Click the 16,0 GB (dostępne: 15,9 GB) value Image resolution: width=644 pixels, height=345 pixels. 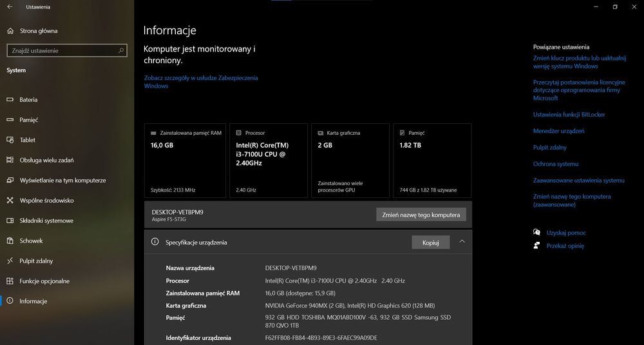pos(300,293)
